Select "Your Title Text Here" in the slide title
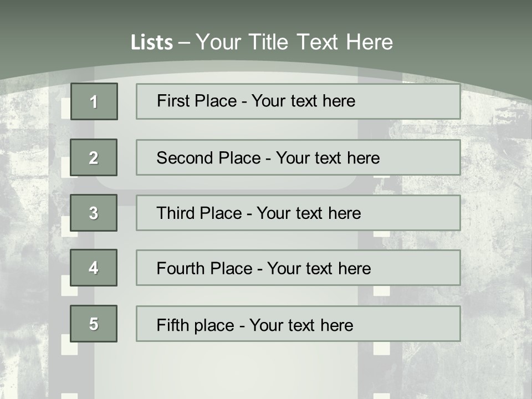 pos(294,42)
